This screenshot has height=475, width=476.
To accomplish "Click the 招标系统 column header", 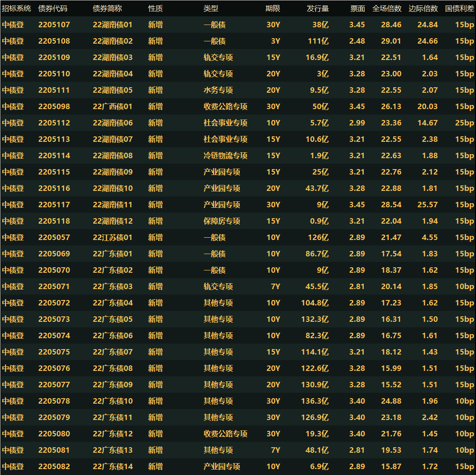I will (17, 9).
